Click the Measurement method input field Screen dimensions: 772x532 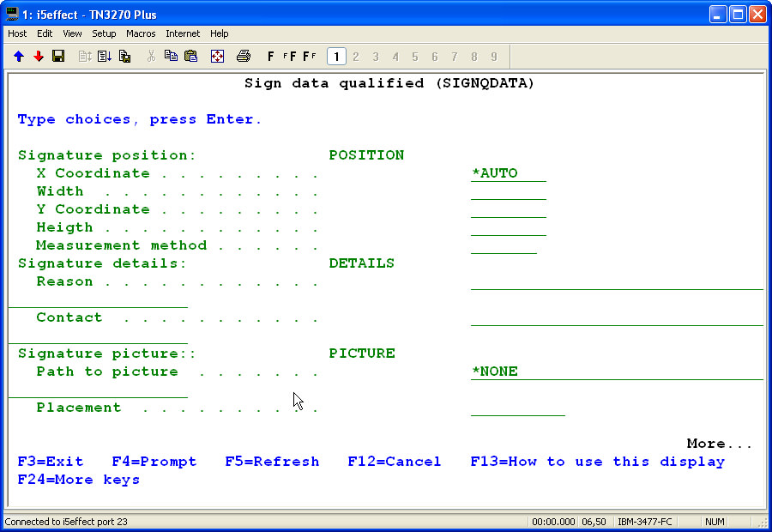click(x=504, y=246)
